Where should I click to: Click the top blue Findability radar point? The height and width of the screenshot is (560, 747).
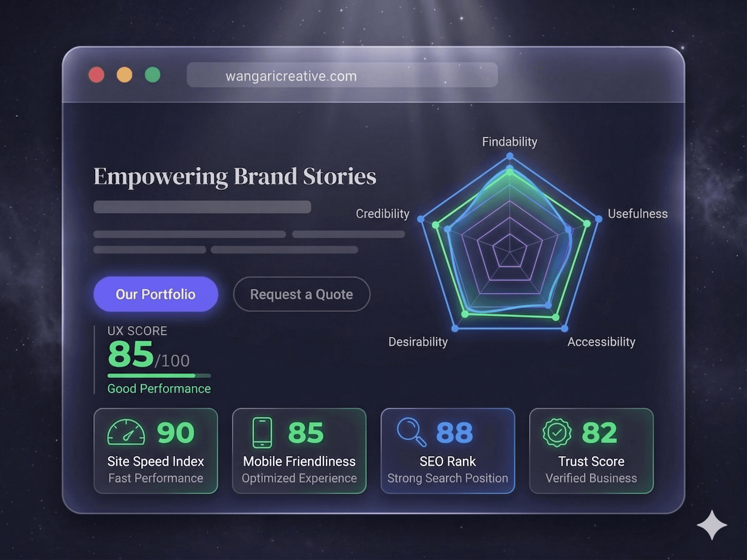click(509, 156)
